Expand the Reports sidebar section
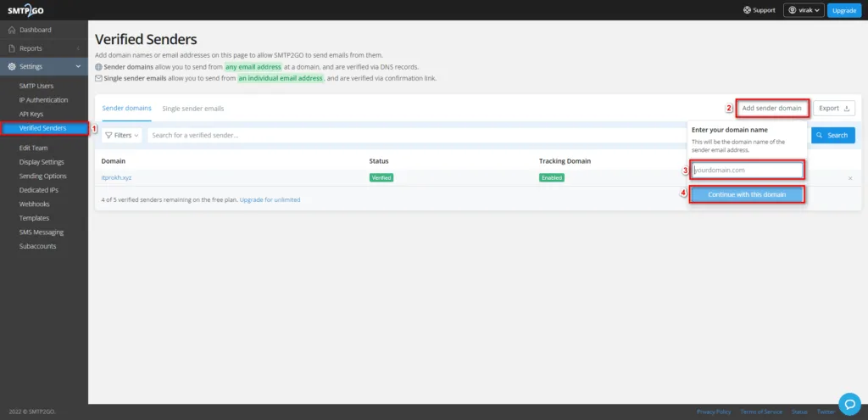Image resolution: width=868 pixels, height=420 pixels. click(42, 48)
